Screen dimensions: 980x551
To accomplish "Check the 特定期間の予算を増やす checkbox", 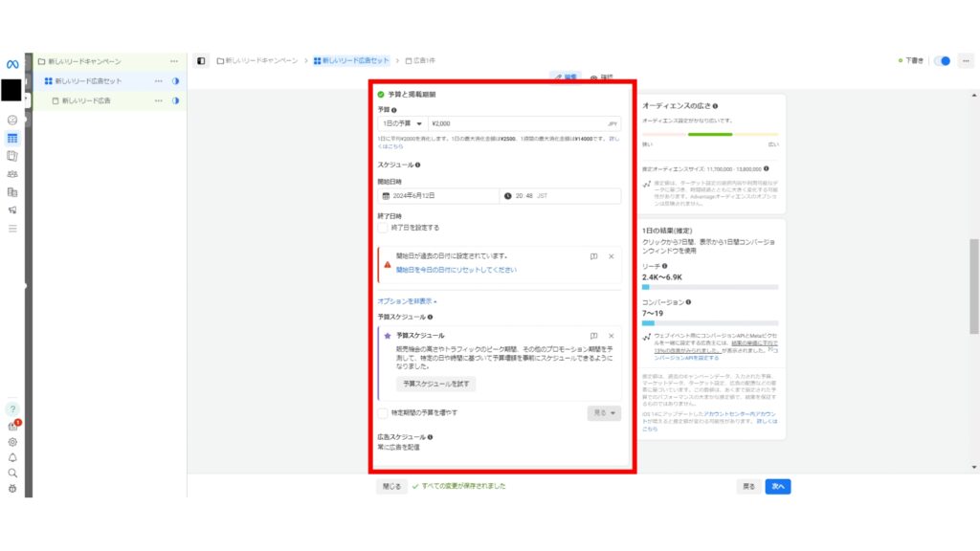I will (383, 413).
